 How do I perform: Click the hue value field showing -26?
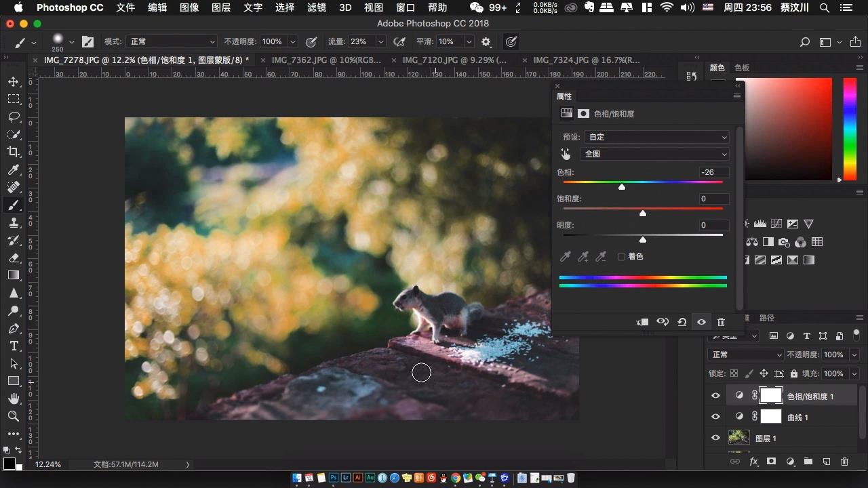point(714,172)
